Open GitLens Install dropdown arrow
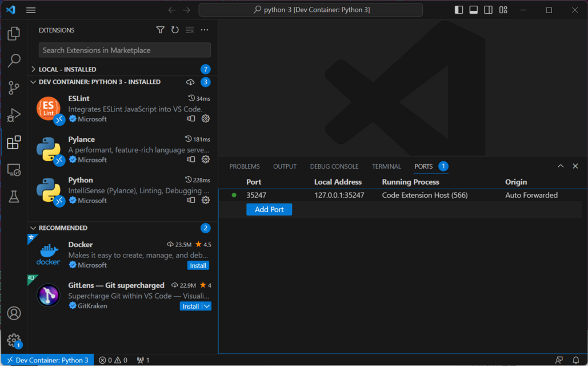 tap(207, 307)
